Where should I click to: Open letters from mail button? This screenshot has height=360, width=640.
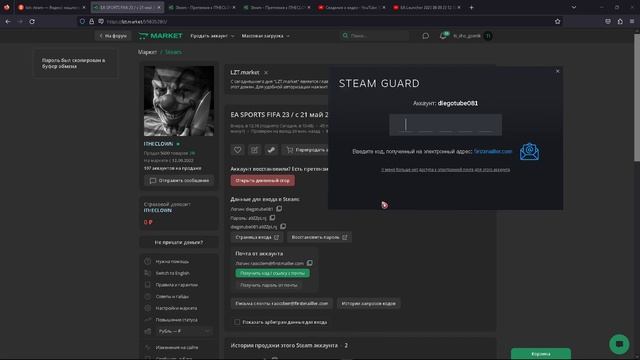coord(282,303)
